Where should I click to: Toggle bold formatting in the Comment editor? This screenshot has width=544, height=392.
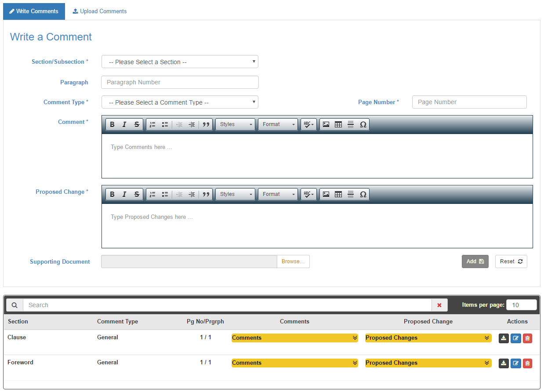tap(112, 124)
